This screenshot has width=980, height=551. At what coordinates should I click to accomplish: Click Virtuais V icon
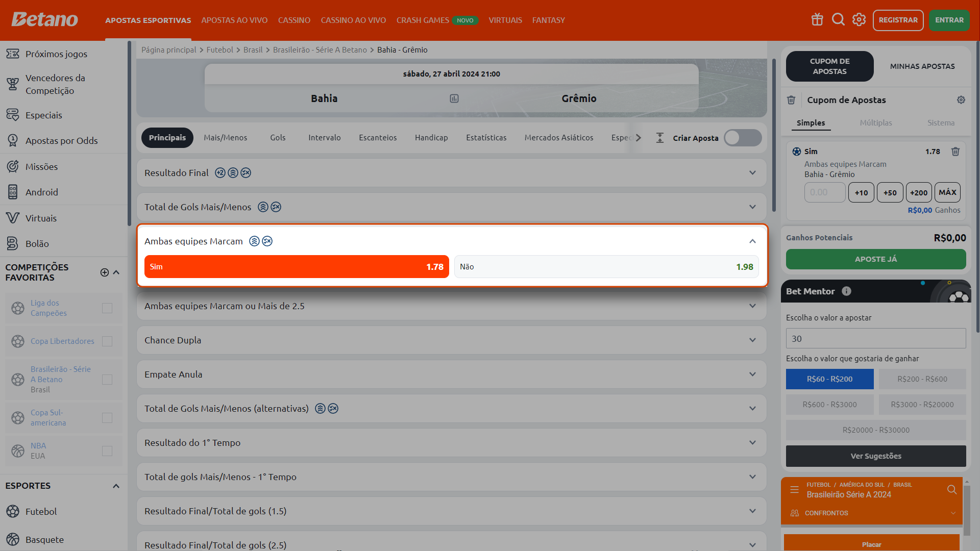coord(13,218)
